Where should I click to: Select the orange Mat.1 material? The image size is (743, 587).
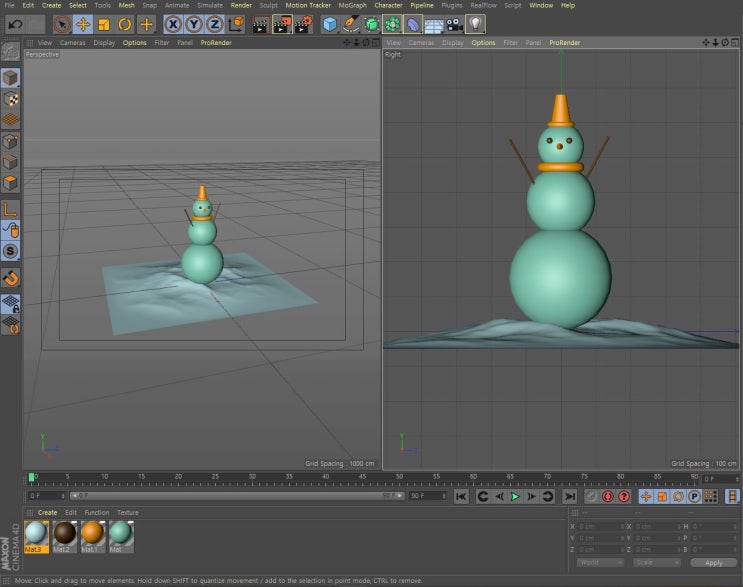click(93, 536)
